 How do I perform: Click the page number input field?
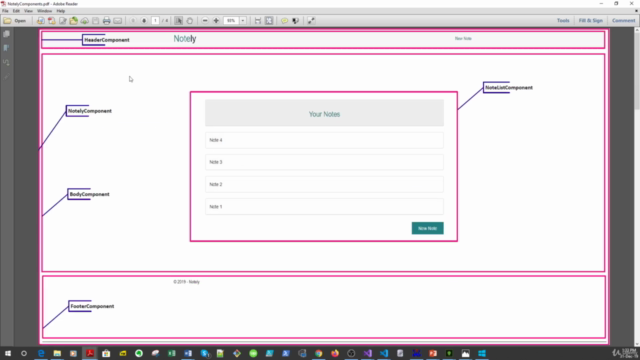point(155,20)
